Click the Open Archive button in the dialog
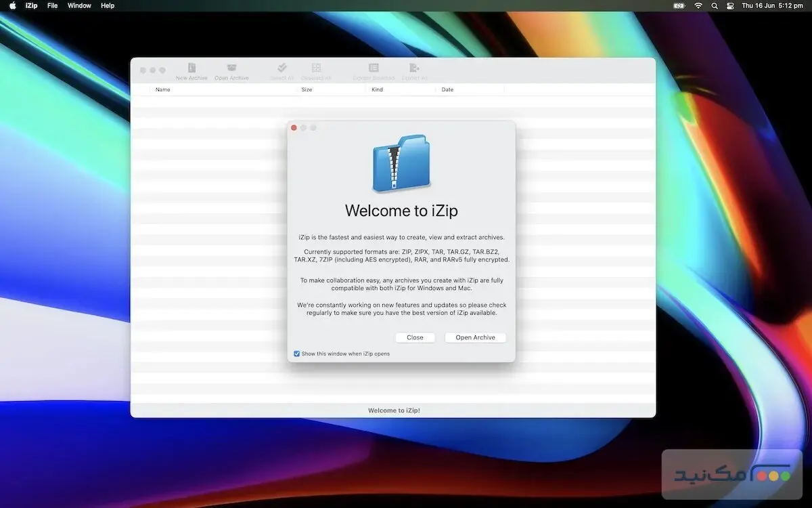This screenshot has width=812, height=508. click(475, 337)
